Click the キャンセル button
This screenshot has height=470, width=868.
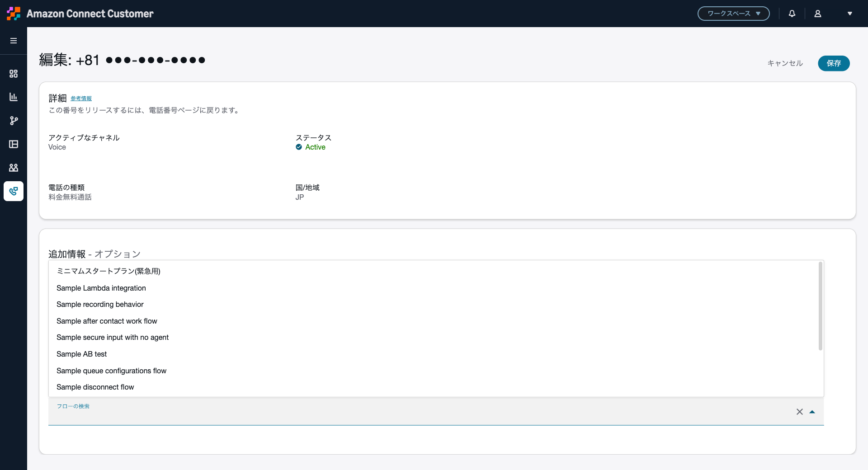tap(785, 63)
